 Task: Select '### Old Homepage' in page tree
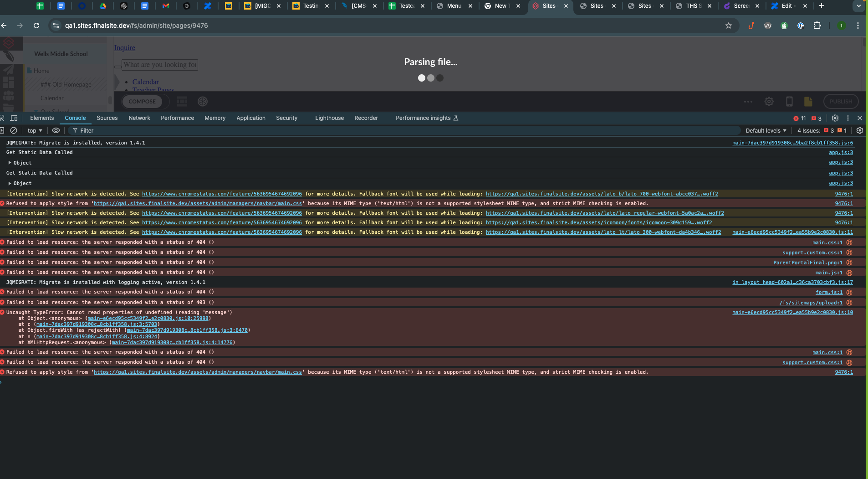pos(66,85)
